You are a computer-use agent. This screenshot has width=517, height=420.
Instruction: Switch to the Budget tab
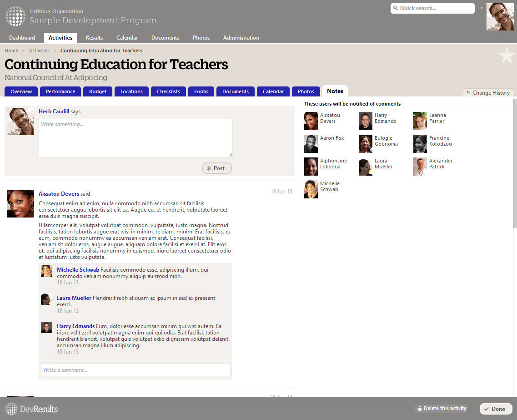pos(98,91)
